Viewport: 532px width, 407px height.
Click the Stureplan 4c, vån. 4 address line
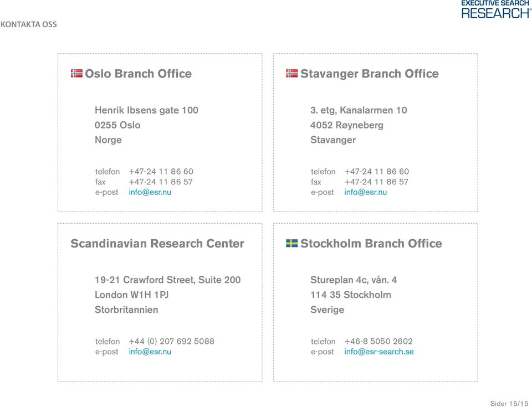click(354, 280)
